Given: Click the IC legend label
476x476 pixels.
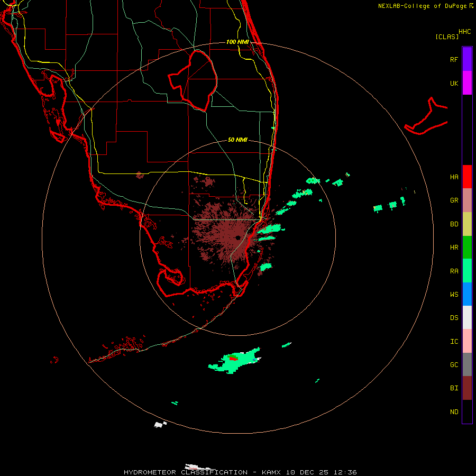Looking at the screenshot, I should [454, 342].
